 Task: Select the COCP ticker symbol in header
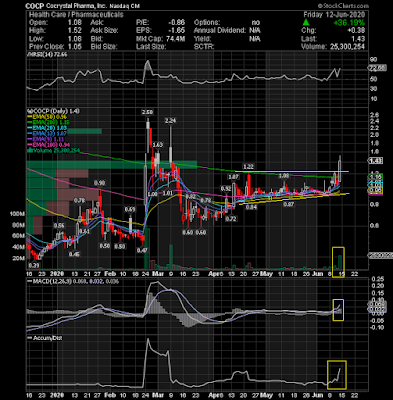coord(34,6)
